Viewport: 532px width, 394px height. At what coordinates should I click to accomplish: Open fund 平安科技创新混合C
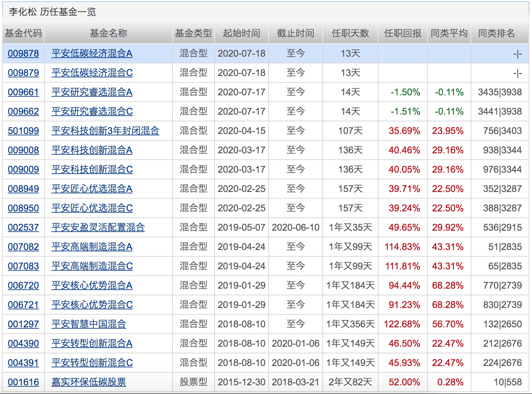(x=92, y=169)
